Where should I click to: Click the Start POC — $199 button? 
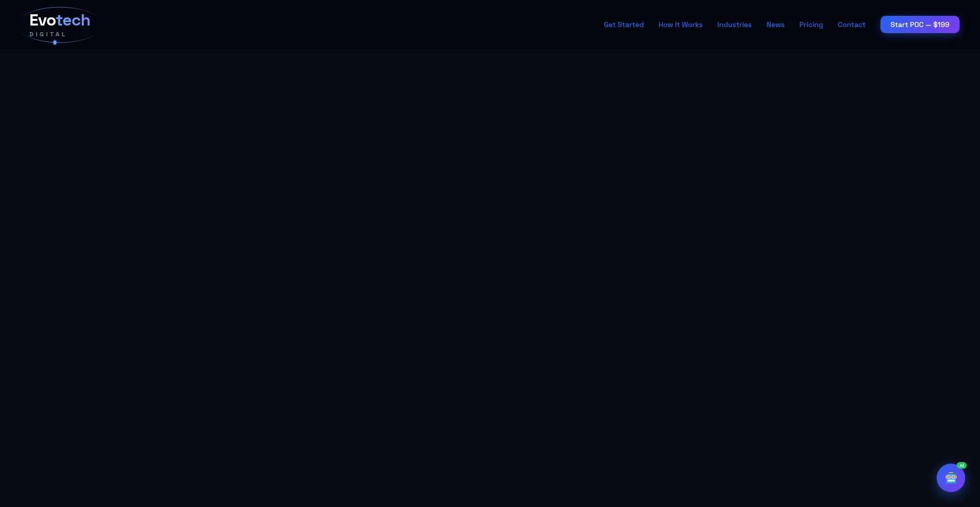coord(920,25)
